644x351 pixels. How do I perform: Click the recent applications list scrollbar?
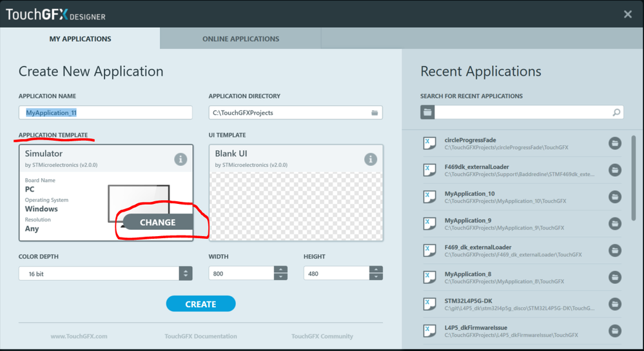coord(634,178)
